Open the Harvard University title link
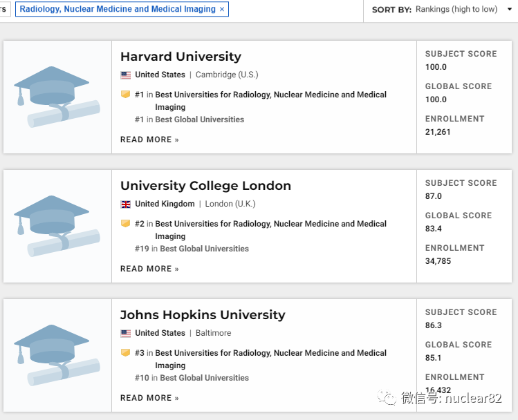 (181, 57)
